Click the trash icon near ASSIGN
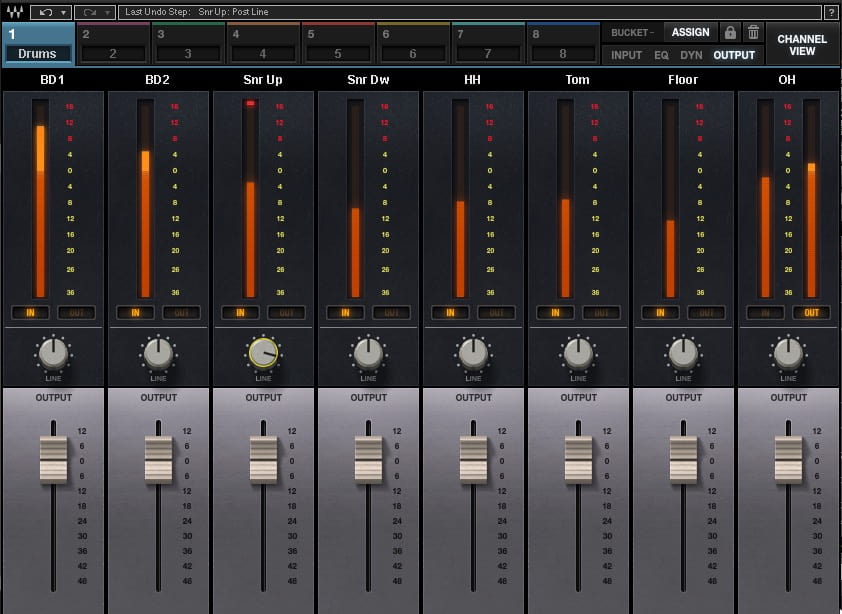Screen dimensions: 842x614 pos(755,32)
